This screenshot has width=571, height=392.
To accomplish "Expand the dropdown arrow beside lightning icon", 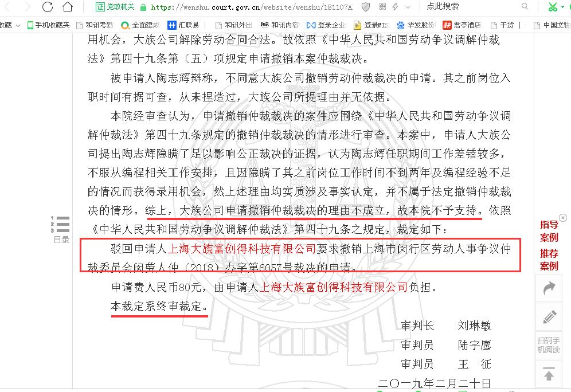I will 408,7.
